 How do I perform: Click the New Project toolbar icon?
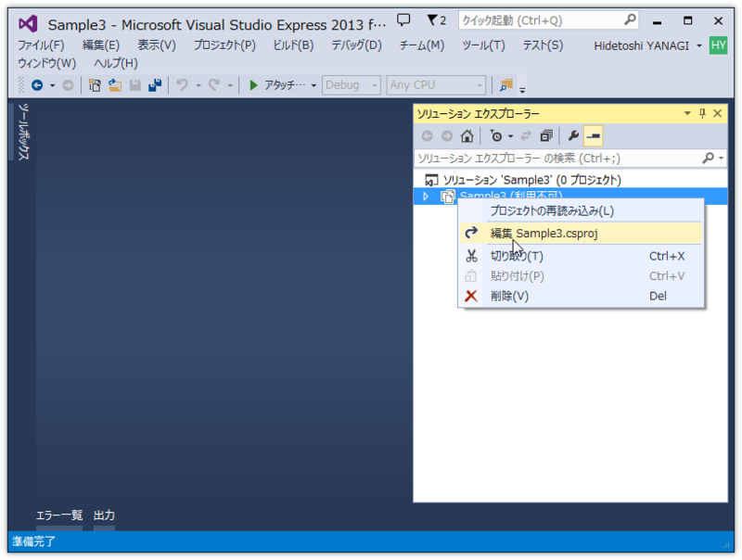95,85
